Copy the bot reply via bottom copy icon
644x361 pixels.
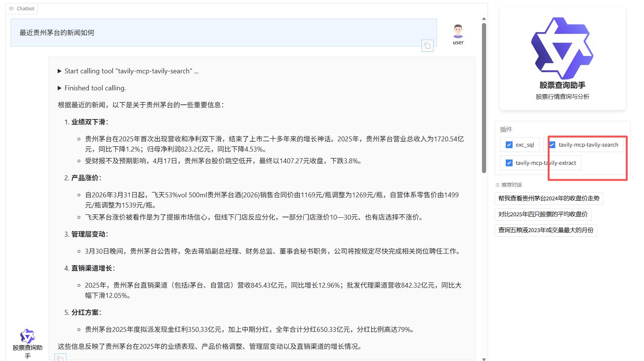point(60,358)
